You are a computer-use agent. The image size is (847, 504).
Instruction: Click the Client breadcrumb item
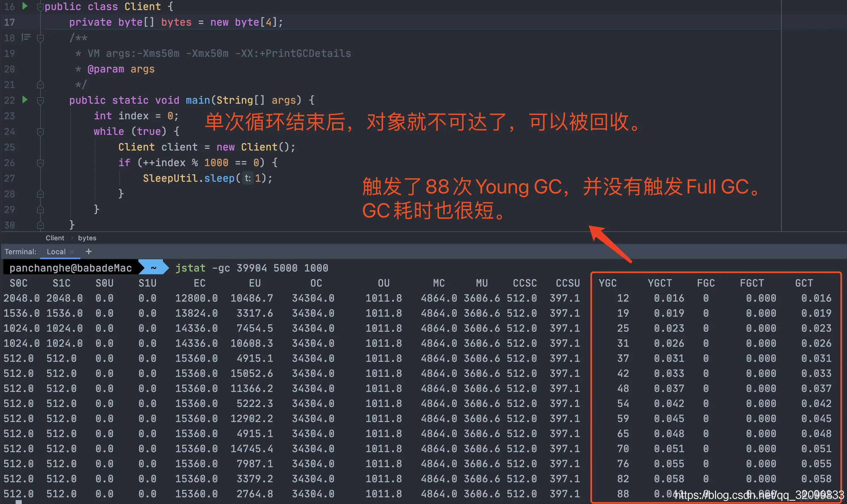coord(55,238)
